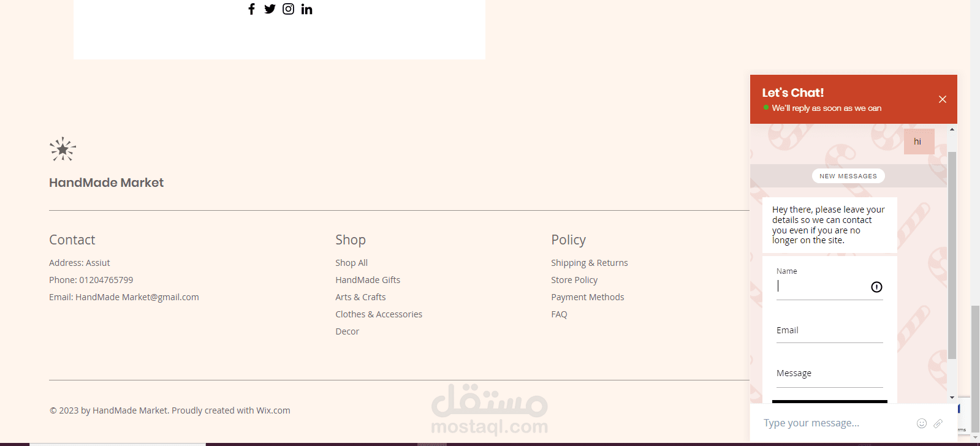Click the chat scrollbar up arrow
980x446 pixels.
[x=952, y=129]
